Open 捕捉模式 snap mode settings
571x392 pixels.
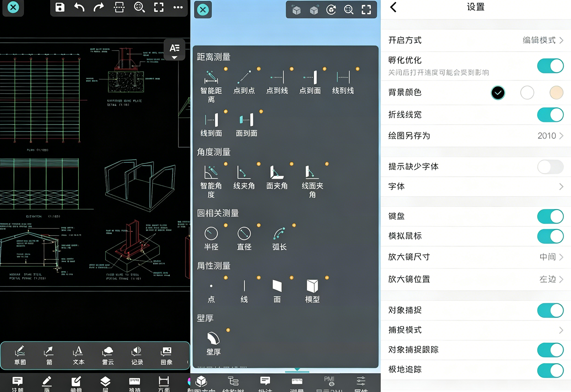pyautogui.click(x=476, y=330)
